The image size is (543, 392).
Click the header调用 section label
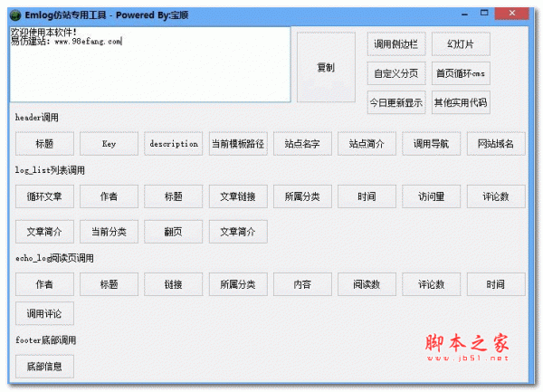click(37, 118)
